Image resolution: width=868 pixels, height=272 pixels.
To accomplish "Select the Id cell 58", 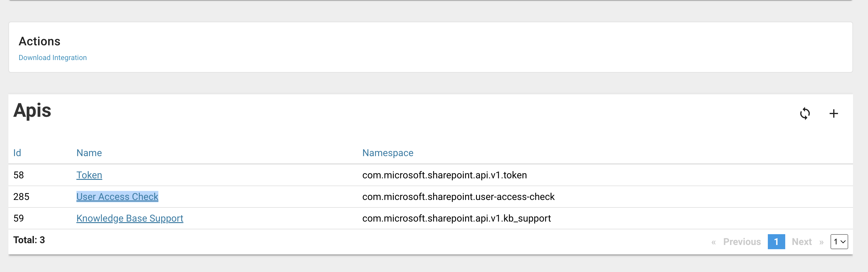I will (x=19, y=175).
